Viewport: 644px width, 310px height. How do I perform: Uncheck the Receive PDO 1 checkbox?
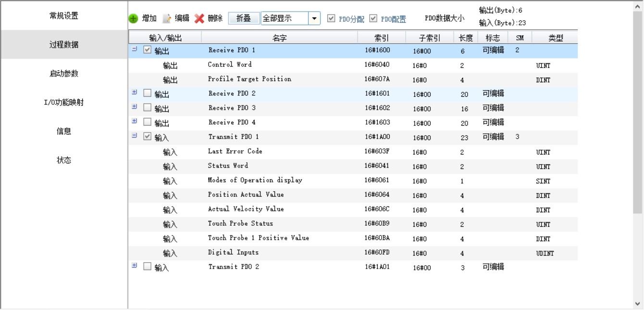pos(148,50)
